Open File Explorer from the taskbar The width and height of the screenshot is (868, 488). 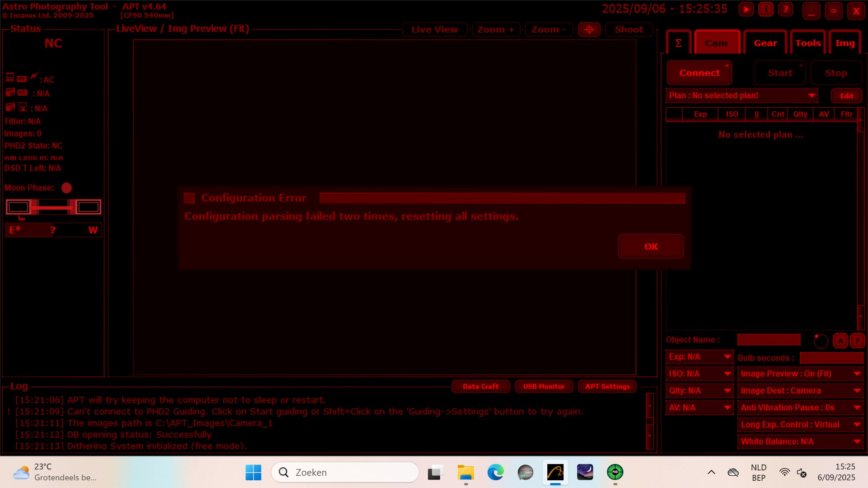(465, 472)
